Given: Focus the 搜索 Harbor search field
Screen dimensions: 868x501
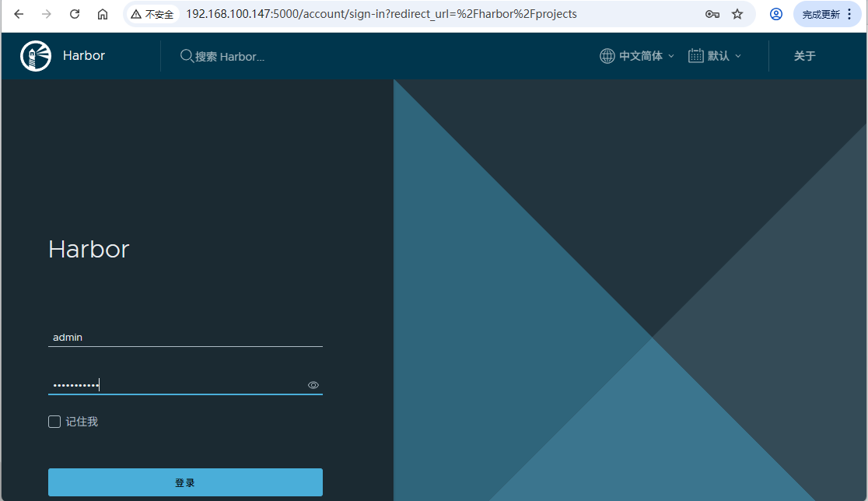Looking at the screenshot, I should click(229, 57).
